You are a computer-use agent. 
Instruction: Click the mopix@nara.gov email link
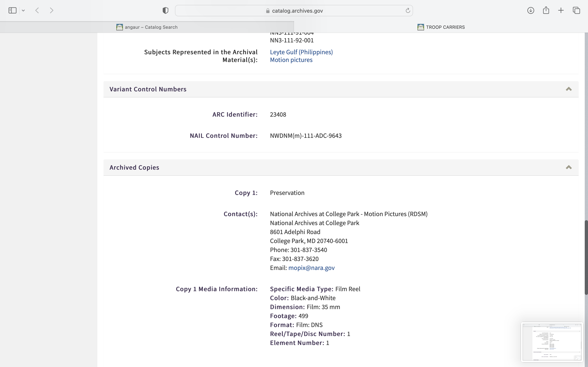click(x=311, y=268)
